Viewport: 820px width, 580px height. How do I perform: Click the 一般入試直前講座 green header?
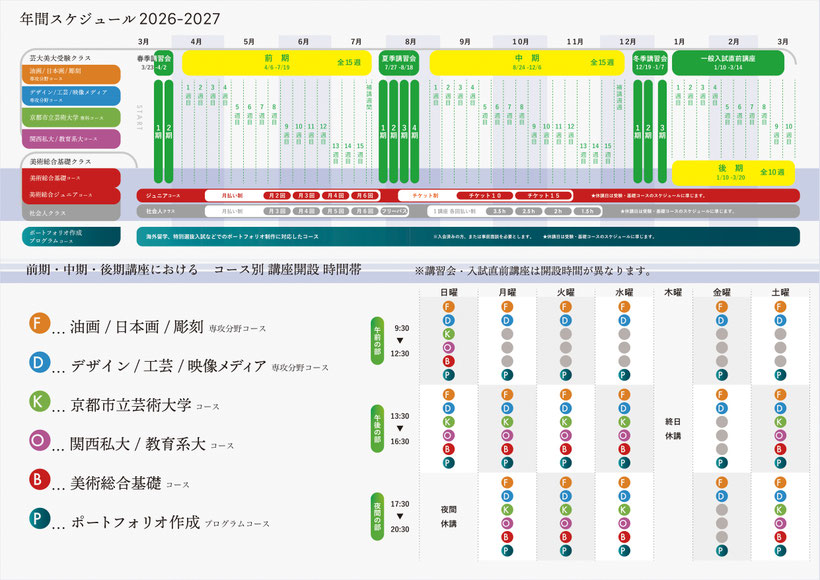[728, 63]
